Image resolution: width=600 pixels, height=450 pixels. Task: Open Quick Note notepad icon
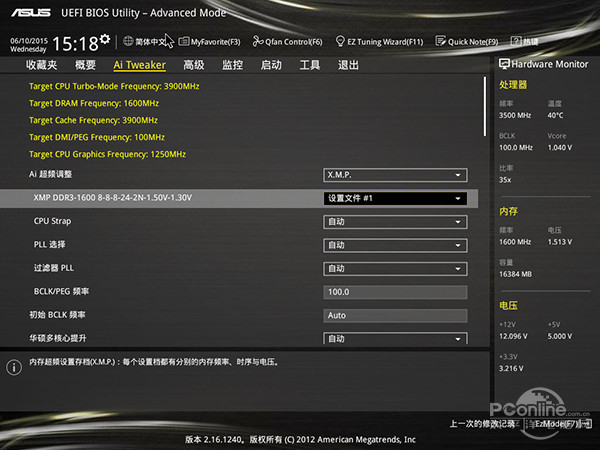(x=440, y=41)
